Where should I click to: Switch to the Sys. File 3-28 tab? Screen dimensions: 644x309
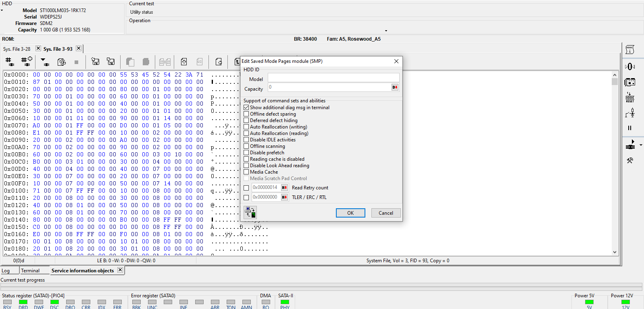(x=17, y=49)
